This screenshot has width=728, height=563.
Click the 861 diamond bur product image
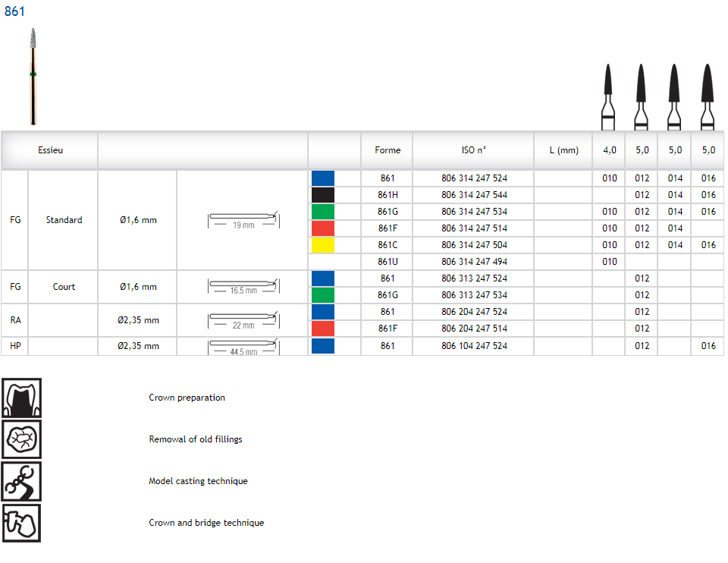[33, 76]
